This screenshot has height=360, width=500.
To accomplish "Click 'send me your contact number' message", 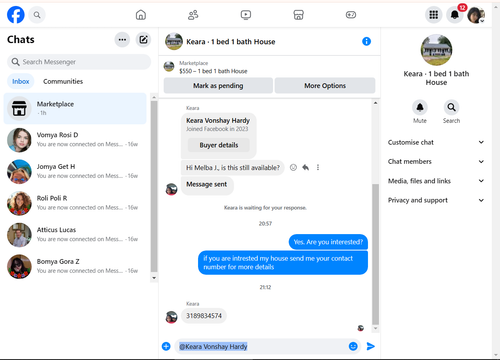I will tap(283, 263).
